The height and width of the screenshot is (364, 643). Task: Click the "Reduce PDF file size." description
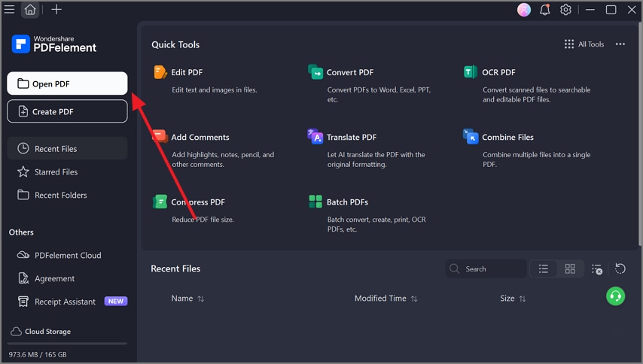tap(203, 220)
